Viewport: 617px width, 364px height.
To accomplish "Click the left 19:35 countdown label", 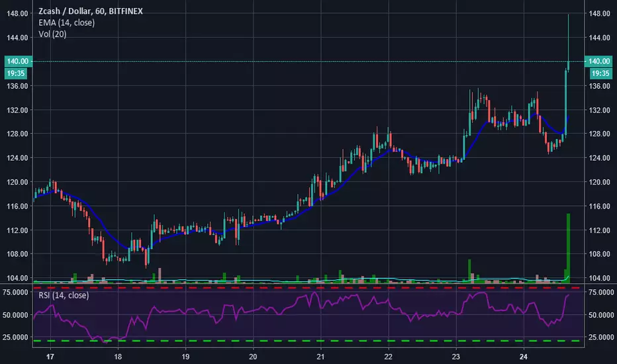I will coord(16,73).
